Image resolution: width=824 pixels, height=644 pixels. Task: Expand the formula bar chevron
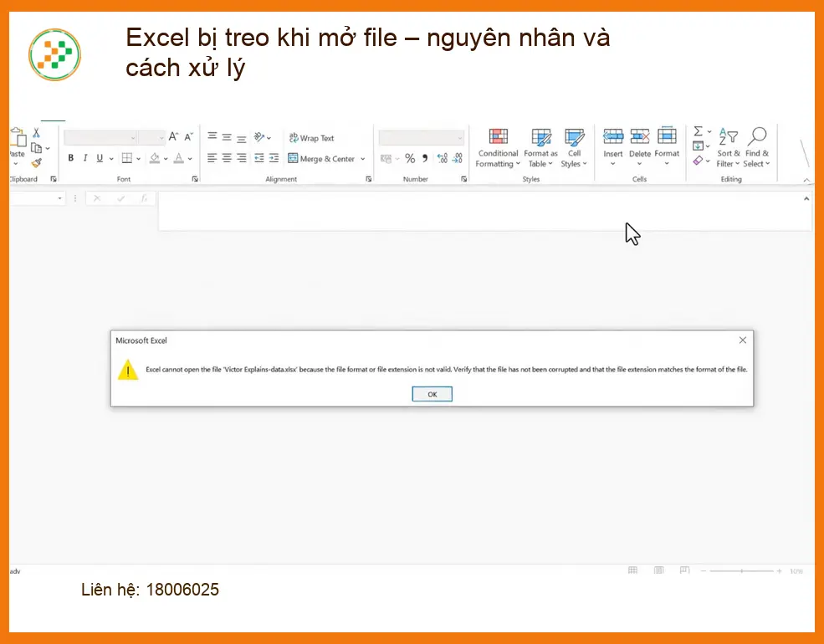(x=806, y=198)
